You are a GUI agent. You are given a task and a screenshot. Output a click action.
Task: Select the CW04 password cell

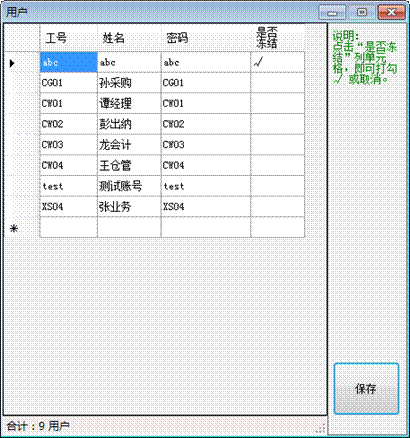206,166
